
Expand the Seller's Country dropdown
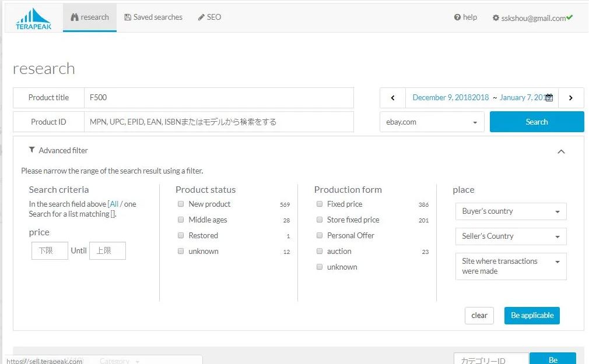click(x=510, y=236)
